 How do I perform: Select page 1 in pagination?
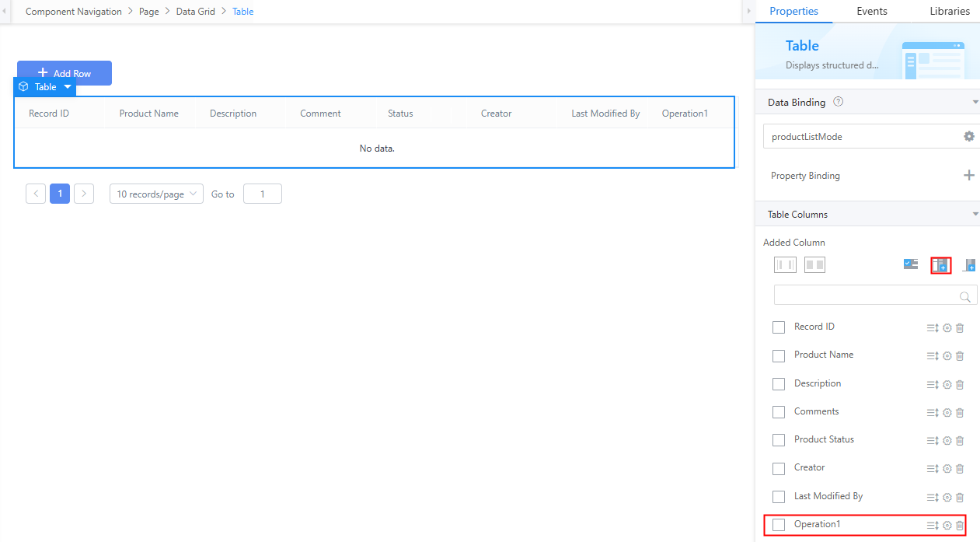tap(60, 194)
